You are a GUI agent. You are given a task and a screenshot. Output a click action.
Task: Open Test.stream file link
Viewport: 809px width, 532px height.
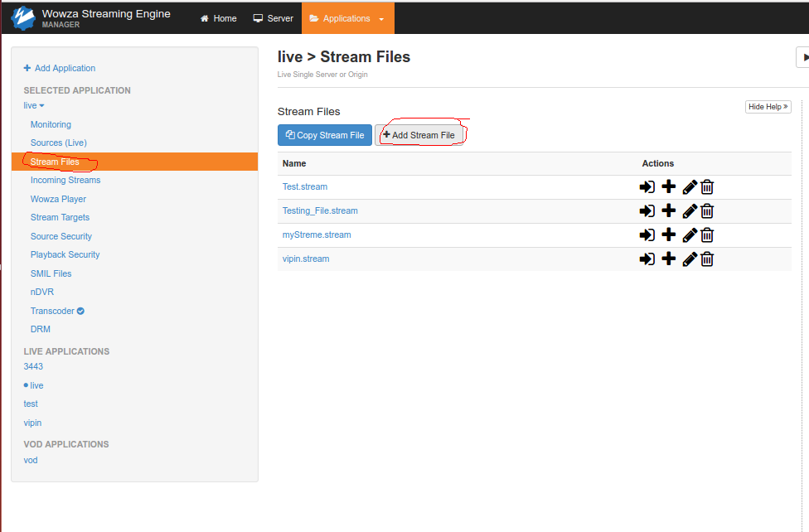pyautogui.click(x=305, y=186)
